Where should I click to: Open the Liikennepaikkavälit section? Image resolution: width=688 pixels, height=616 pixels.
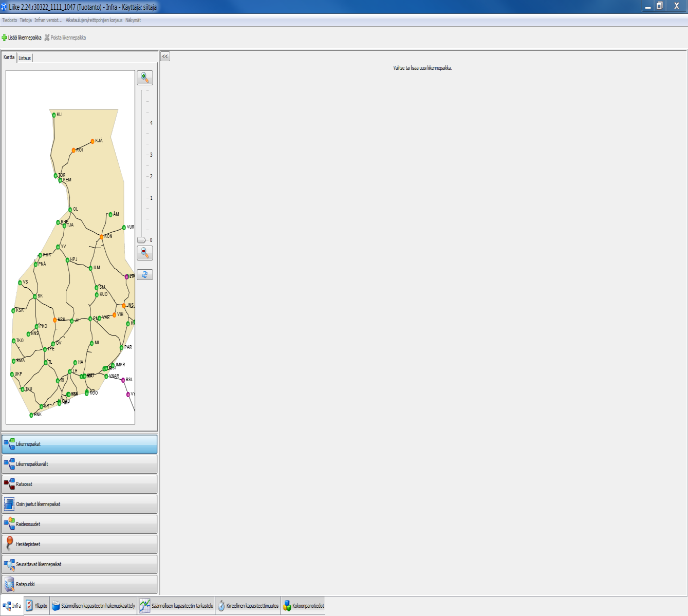80,464
